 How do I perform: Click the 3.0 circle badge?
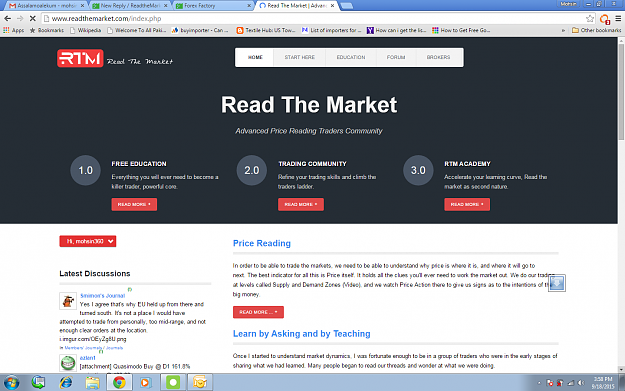(x=418, y=170)
